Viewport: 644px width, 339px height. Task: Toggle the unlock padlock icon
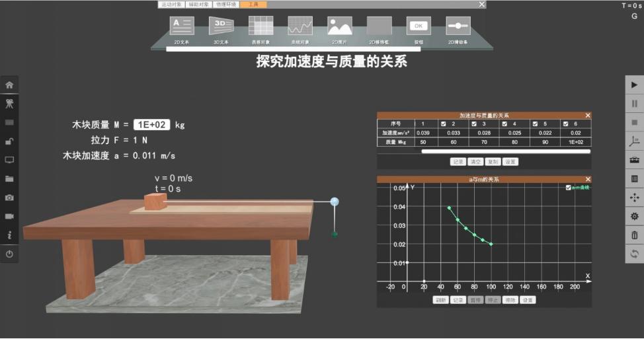coord(9,141)
